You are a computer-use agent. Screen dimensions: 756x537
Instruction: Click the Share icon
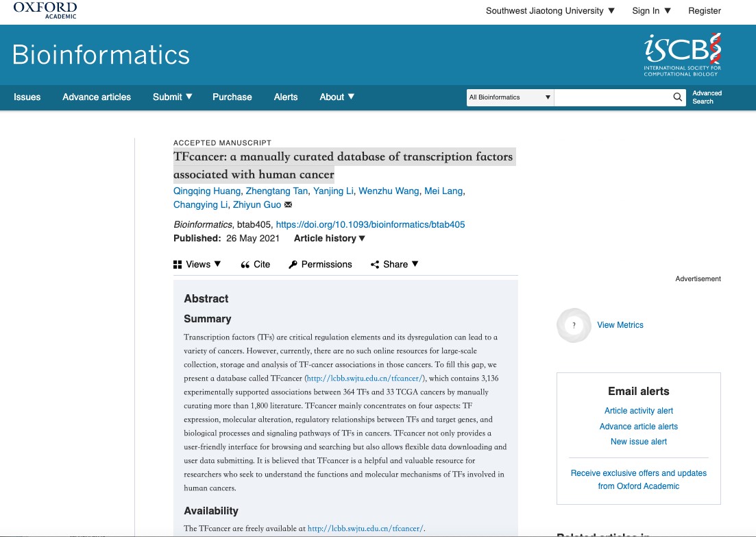pos(374,264)
